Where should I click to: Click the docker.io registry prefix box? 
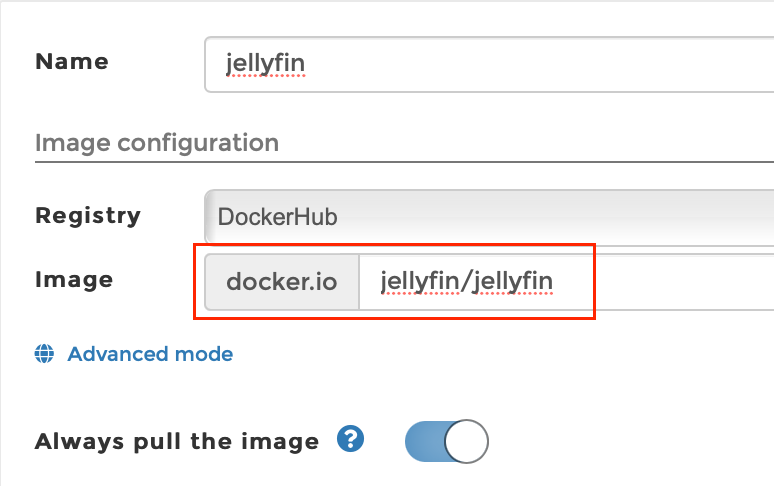pyautogui.click(x=282, y=282)
